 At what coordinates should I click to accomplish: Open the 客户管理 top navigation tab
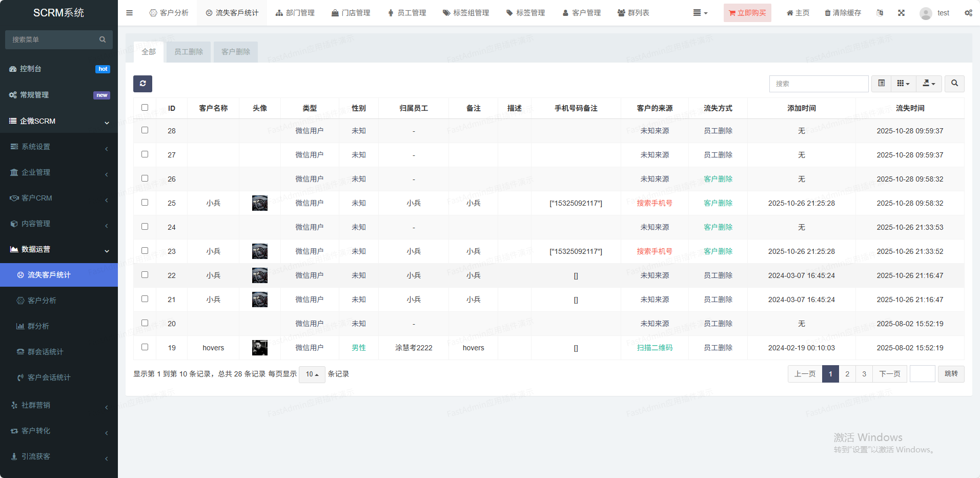pos(581,13)
